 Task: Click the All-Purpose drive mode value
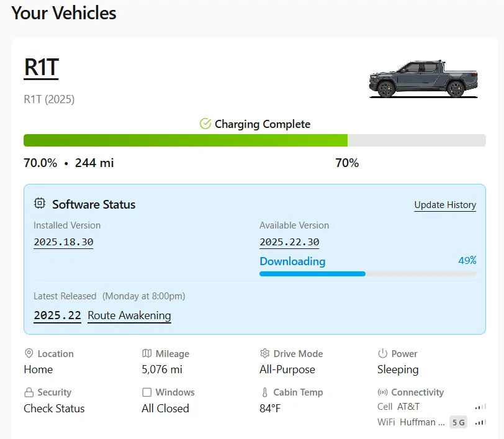click(x=287, y=369)
